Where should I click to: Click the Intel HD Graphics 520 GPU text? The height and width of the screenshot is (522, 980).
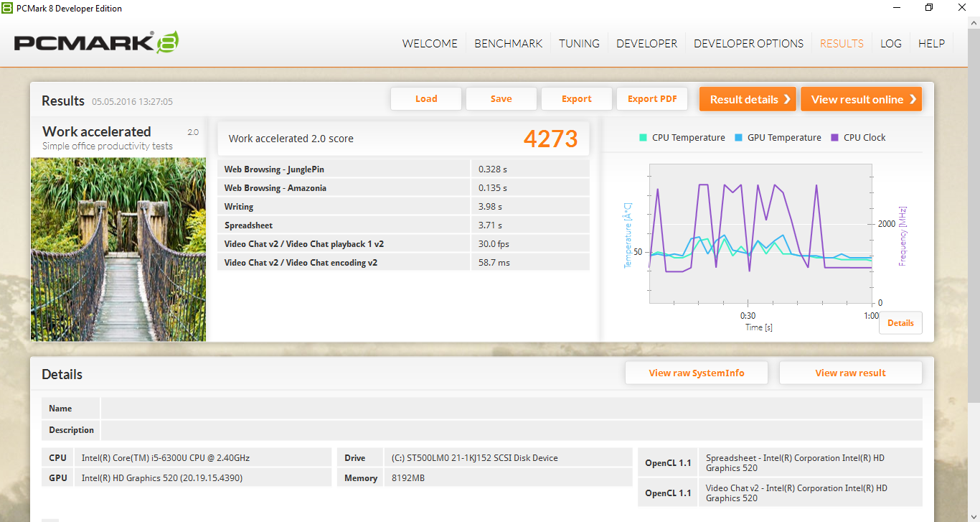tap(161, 477)
